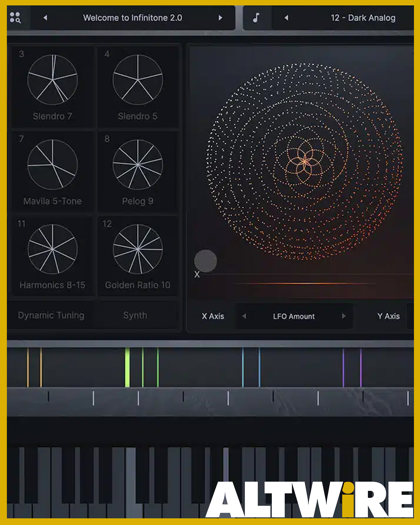This screenshot has width=420, height=525.
Task: Open the Welcome to Infinitone 2.0 preset list
Action: [x=133, y=18]
